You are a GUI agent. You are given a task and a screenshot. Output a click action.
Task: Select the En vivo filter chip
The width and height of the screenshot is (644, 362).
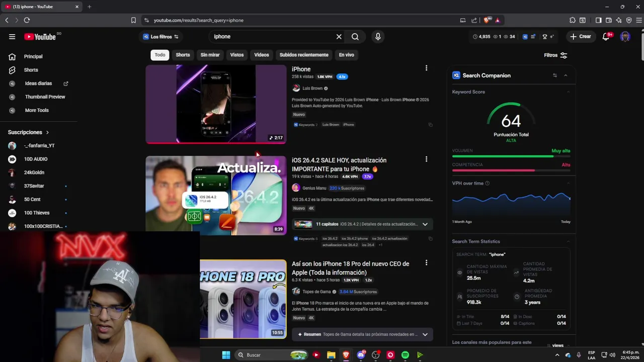[x=346, y=55]
